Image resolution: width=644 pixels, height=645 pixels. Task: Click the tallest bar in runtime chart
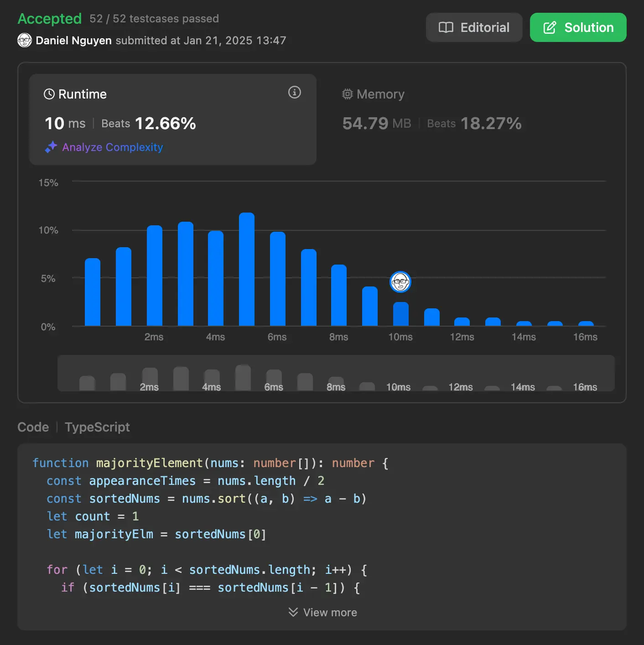(x=247, y=269)
